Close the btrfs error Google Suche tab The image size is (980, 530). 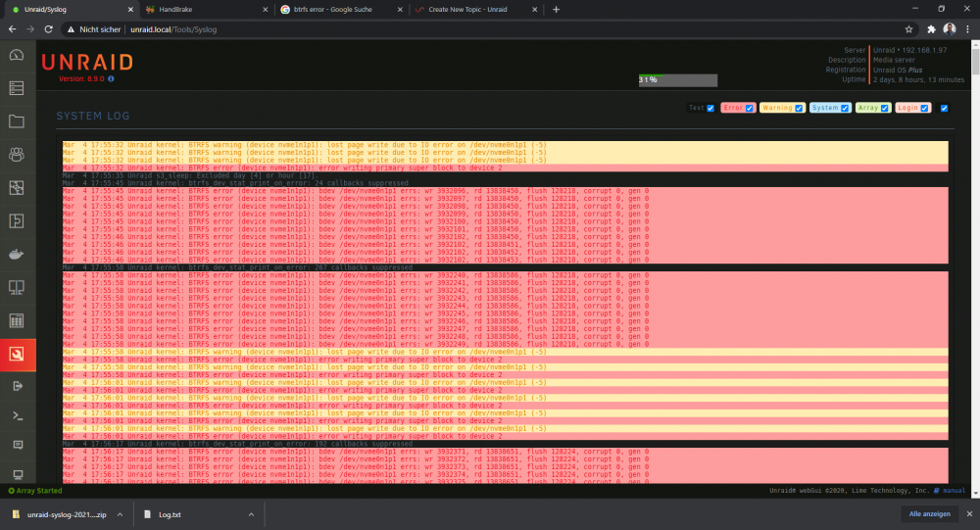pos(400,10)
